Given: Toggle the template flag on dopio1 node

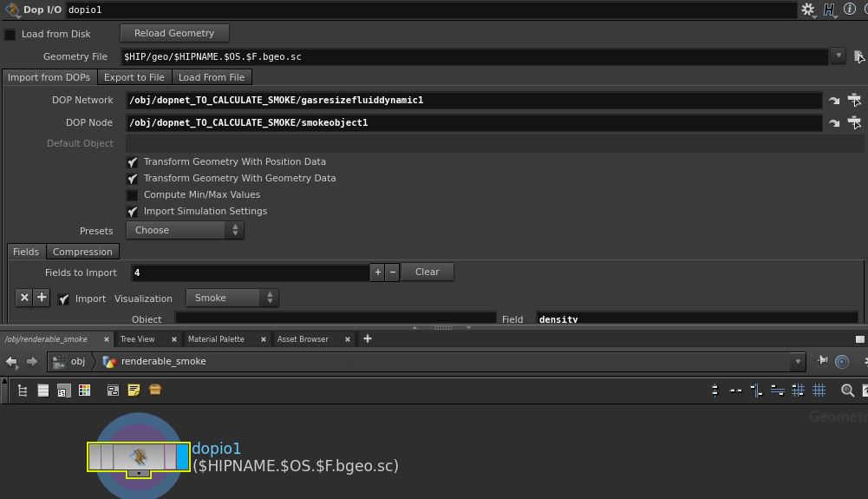Looking at the screenshot, I should click(171, 456).
